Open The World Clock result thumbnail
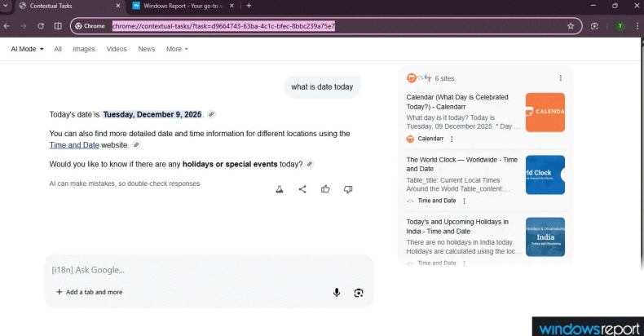Screen dimensions: 644x336 pos(545,175)
